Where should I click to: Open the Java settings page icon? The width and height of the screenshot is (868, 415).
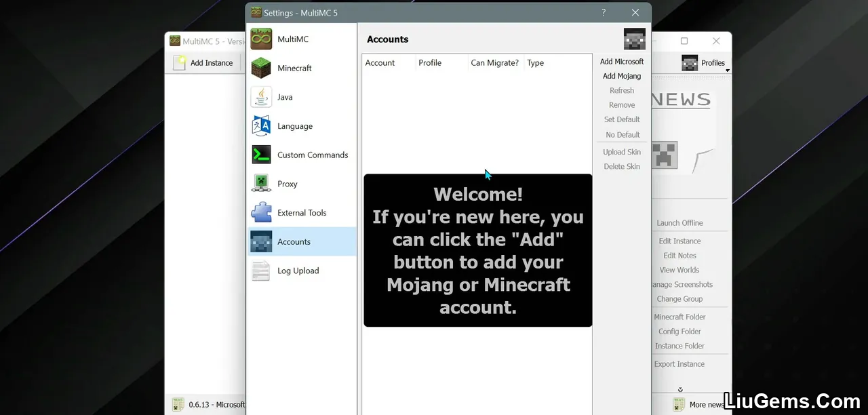click(261, 97)
